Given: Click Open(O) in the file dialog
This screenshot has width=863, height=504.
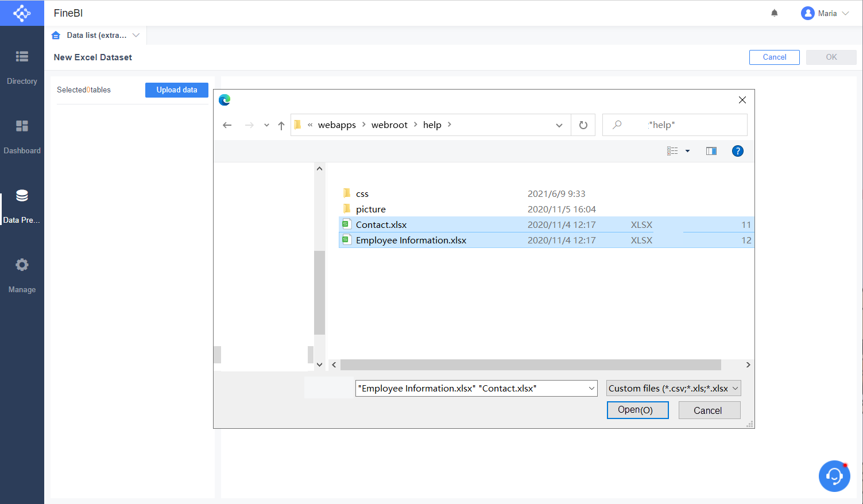Looking at the screenshot, I should tap(637, 410).
